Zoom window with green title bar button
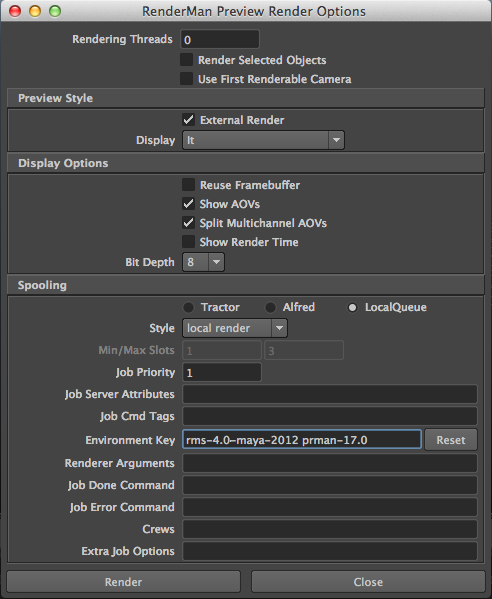The width and height of the screenshot is (492, 599). pos(55,11)
